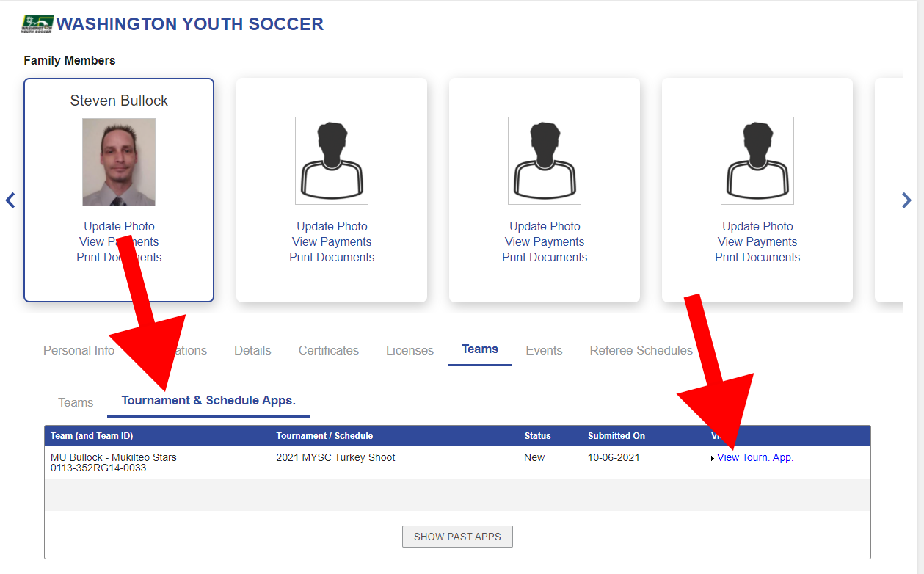Click the Washington Youth Soccer logo icon
Viewport: 924px width, 574px height.
pyautogui.click(x=38, y=24)
